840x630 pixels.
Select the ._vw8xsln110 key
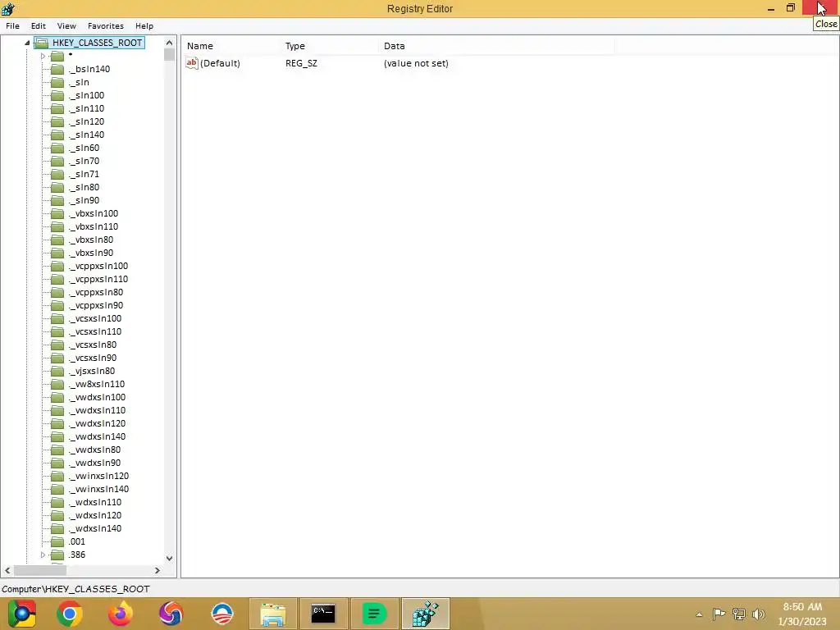click(x=97, y=384)
